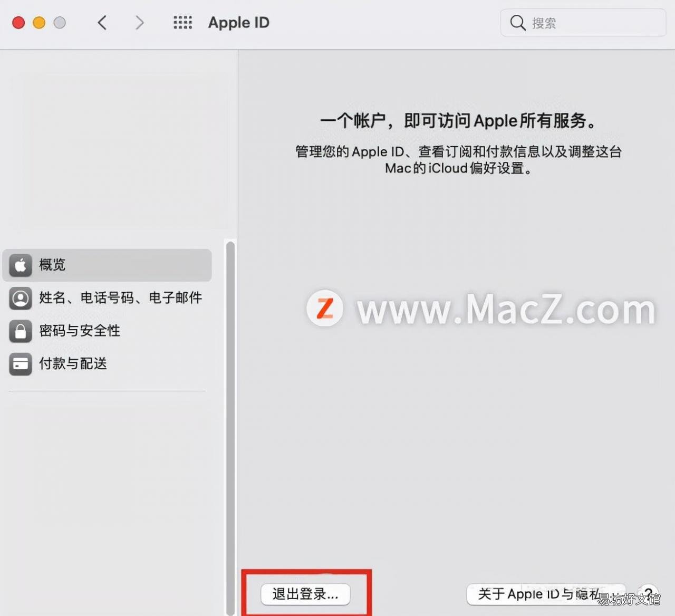The image size is (675, 616).
Task: Open 密码与安全性 section
Action: click(107, 331)
